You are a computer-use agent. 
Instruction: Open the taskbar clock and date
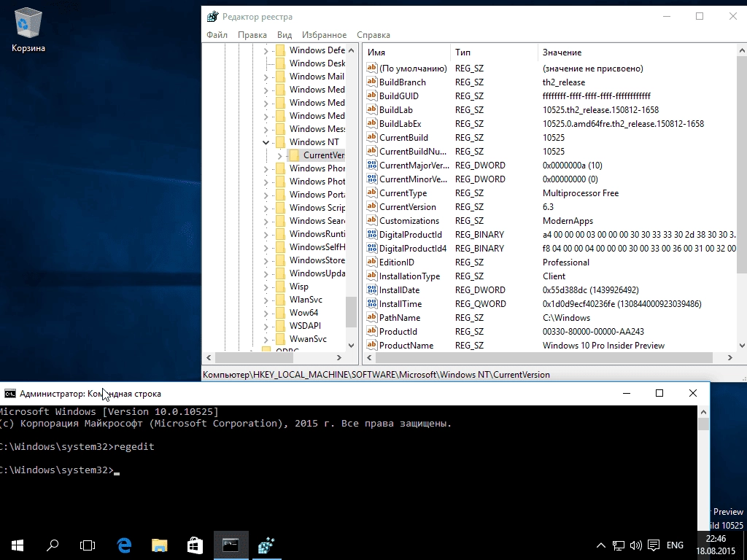[x=716, y=545]
